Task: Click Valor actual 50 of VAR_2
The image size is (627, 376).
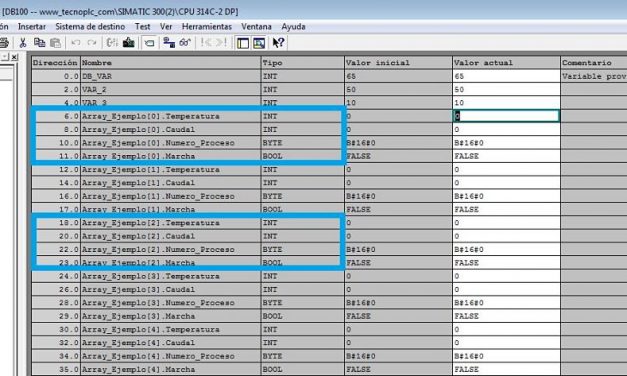Action: (x=506, y=90)
